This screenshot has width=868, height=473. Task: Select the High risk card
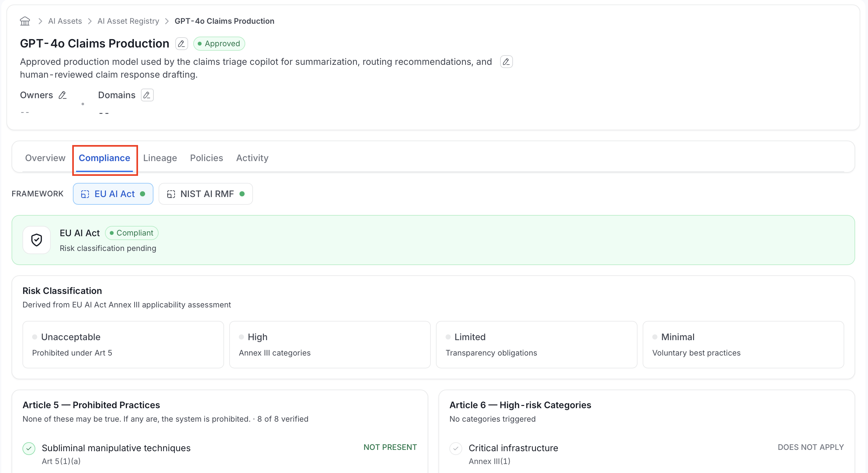(330, 345)
